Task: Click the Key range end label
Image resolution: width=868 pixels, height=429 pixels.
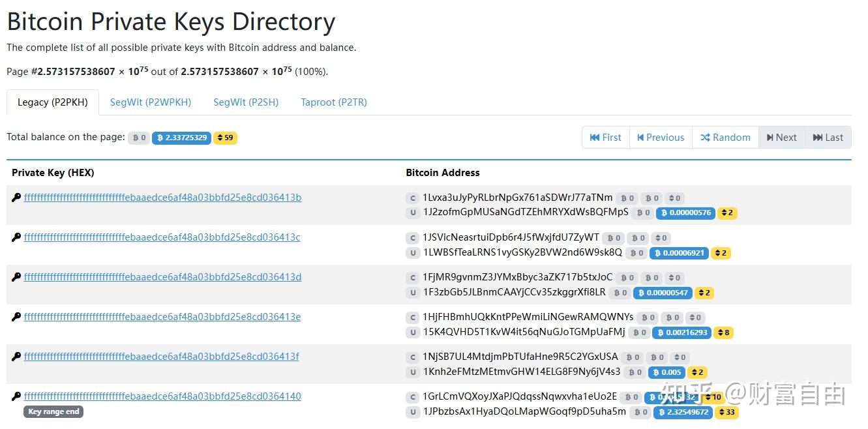Action: tap(53, 411)
